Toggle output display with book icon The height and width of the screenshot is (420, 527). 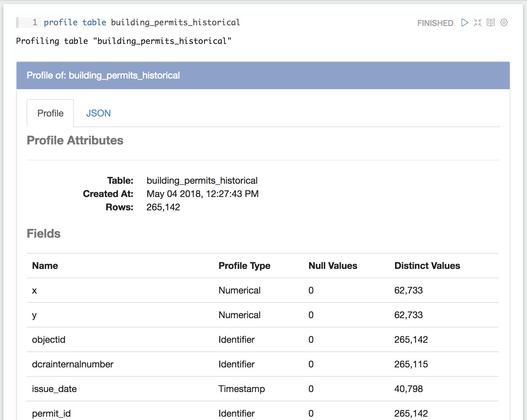click(491, 23)
